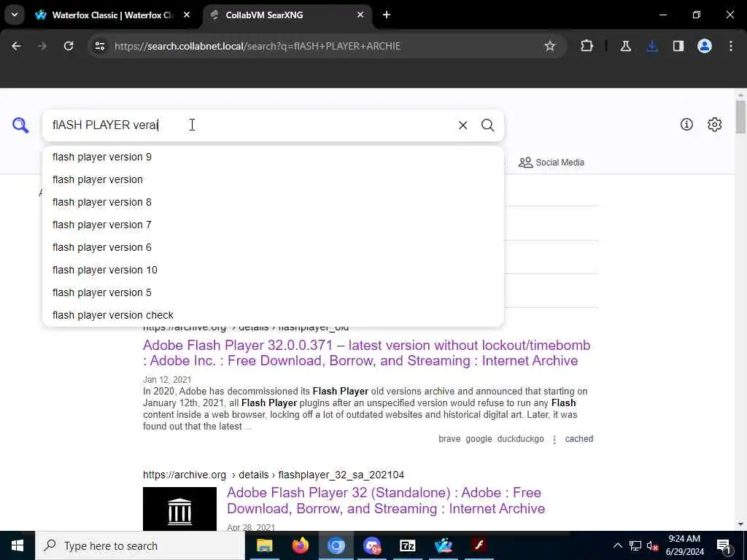Viewport: 747px width, 560px height.
Task: Switch to the Waterfox Classic tab
Action: (x=113, y=15)
